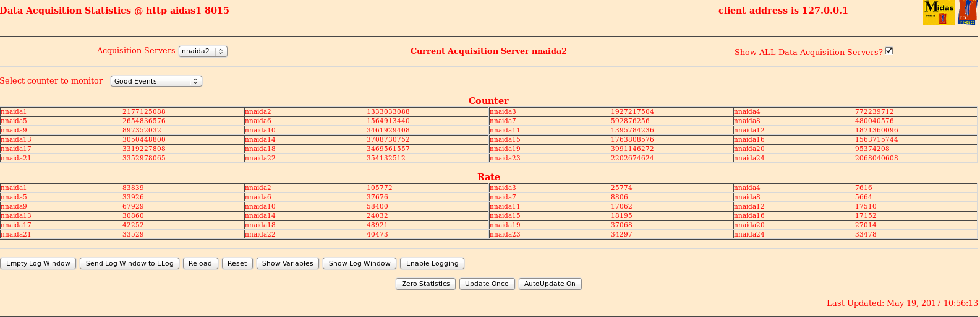
Task: Select counter value 3050448800
Action: pyautogui.click(x=144, y=140)
